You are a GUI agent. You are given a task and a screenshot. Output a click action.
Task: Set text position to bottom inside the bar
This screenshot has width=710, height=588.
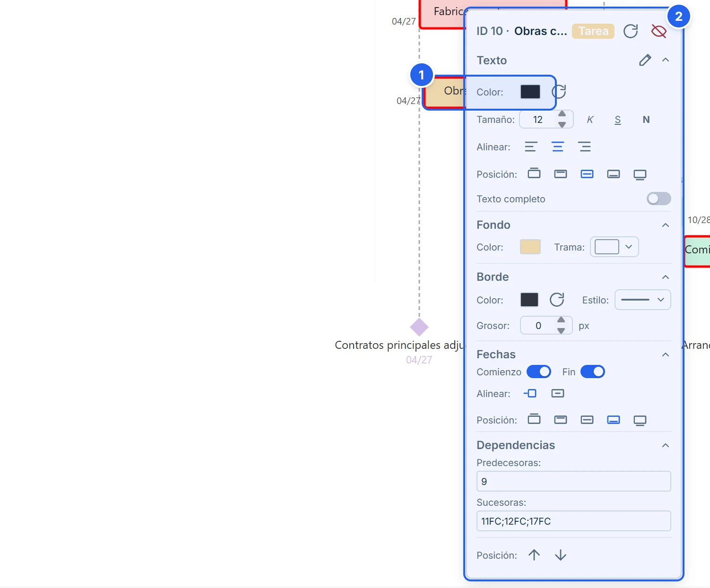(614, 174)
